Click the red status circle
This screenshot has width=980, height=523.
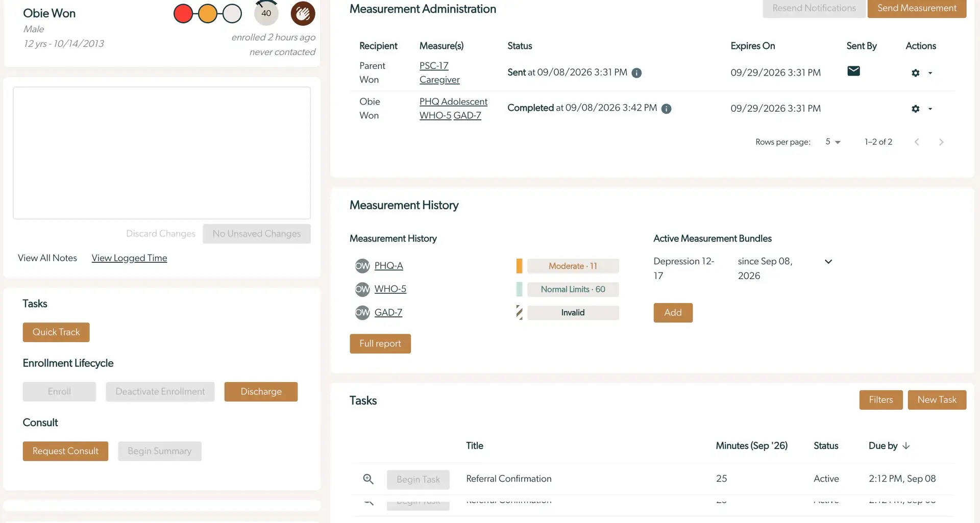pos(183,14)
